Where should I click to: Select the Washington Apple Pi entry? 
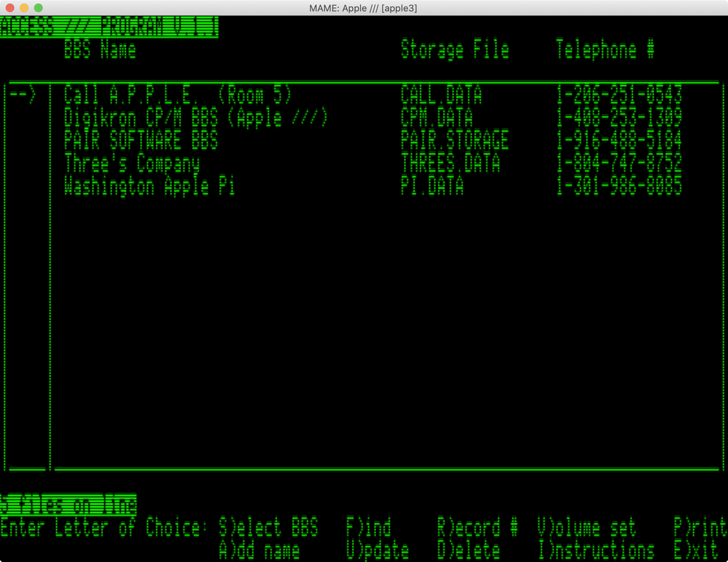click(x=150, y=186)
